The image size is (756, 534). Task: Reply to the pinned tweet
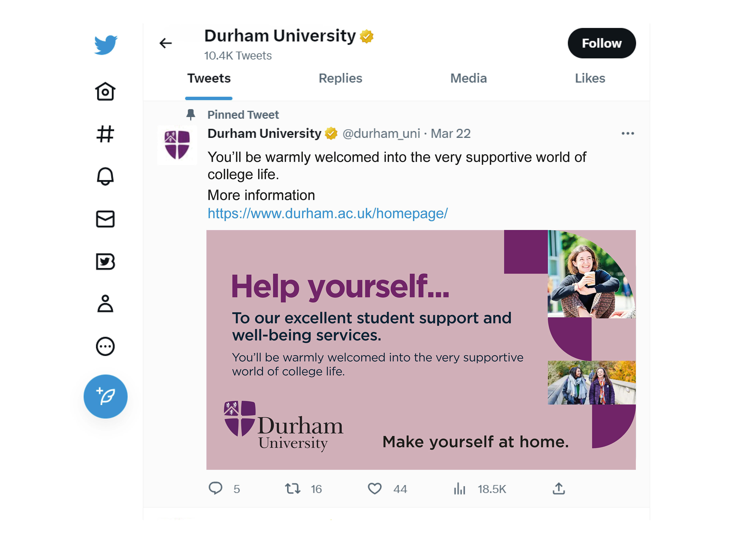coord(216,489)
